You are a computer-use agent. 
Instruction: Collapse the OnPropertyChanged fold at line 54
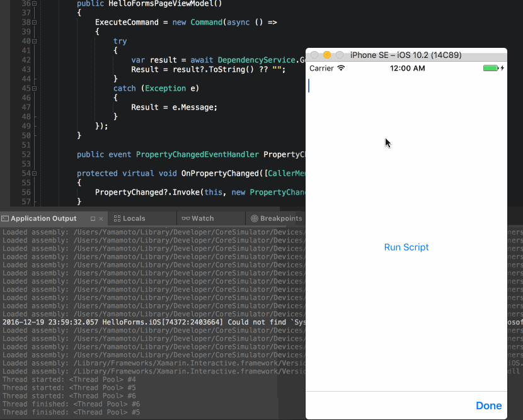pos(35,174)
